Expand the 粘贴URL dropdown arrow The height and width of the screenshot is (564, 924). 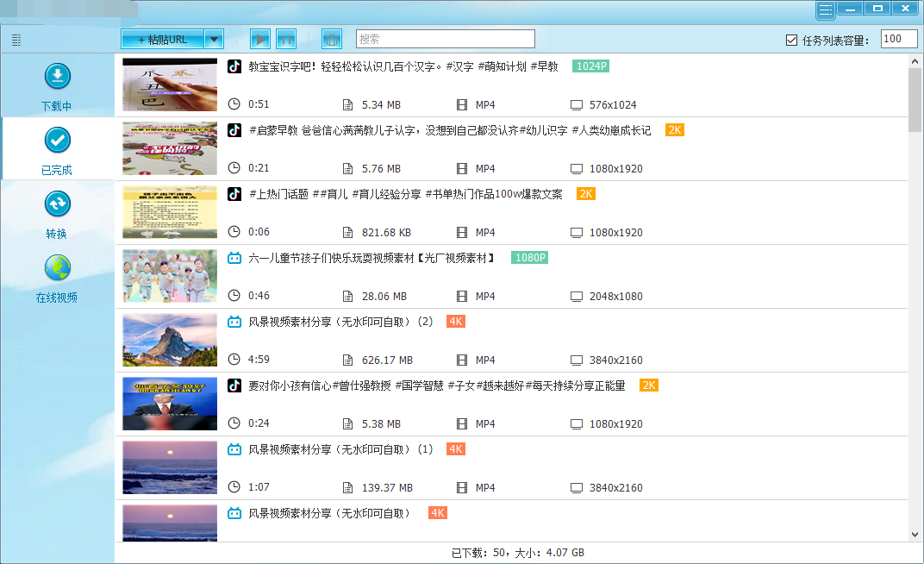[x=215, y=39]
